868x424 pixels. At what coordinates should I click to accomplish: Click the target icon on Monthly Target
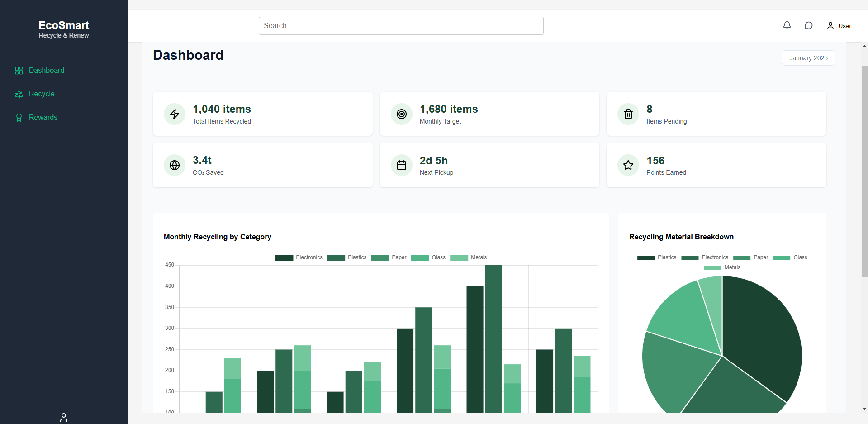click(x=402, y=114)
